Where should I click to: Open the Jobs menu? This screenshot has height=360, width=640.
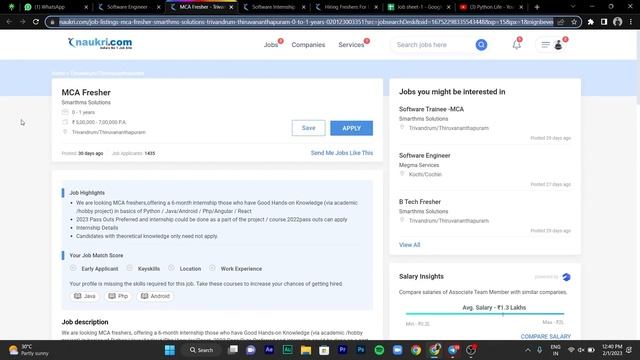point(271,45)
